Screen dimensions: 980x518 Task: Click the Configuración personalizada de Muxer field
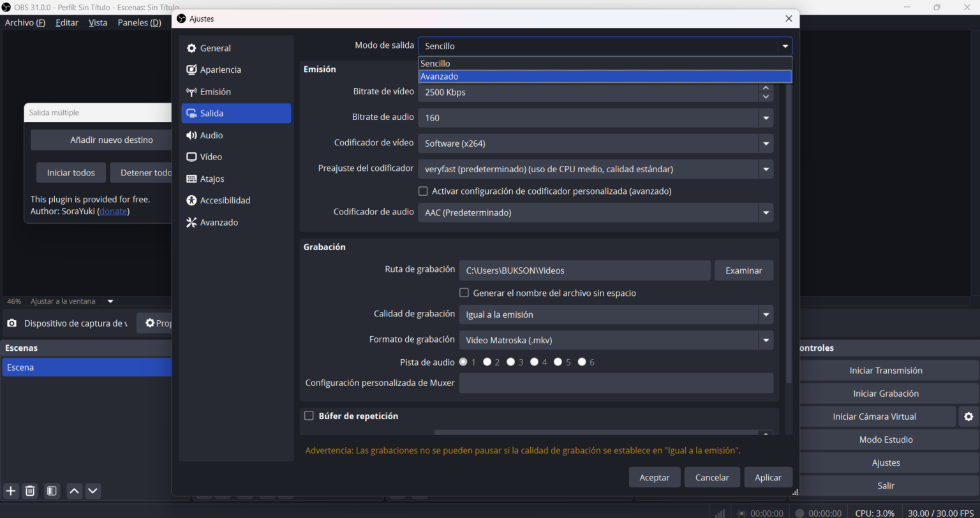tap(616, 383)
